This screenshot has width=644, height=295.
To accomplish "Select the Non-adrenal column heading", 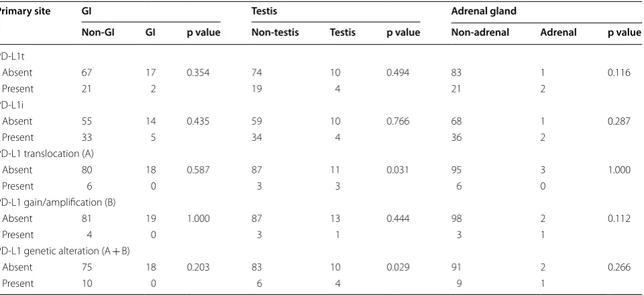I will tap(480, 32).
